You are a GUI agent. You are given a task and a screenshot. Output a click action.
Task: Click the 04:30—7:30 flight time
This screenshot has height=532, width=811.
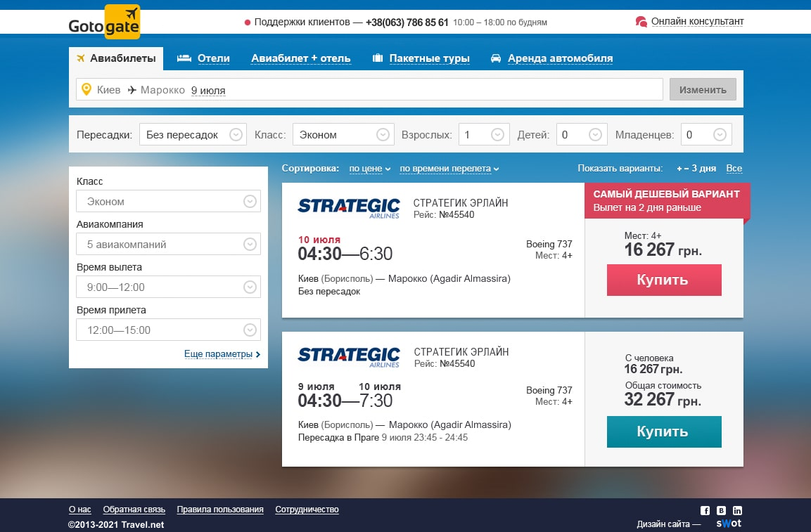[345, 401]
